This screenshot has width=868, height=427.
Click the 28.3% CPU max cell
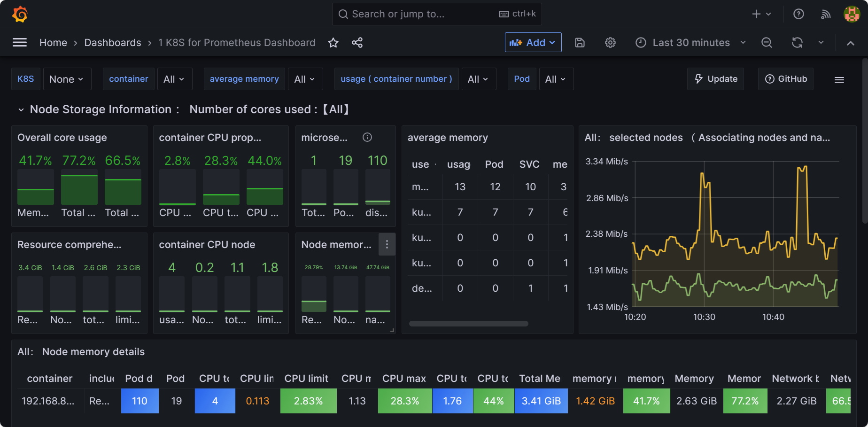pos(405,401)
